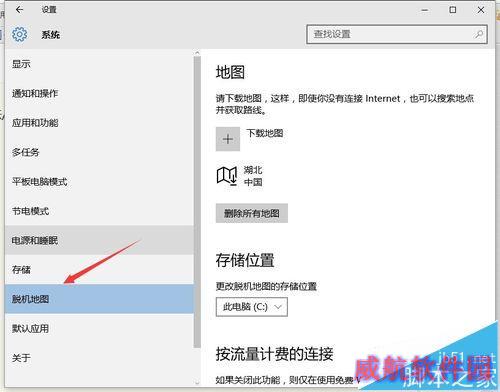Click the 湖北 map download icon
Viewport: 500px width, 392px height.
tap(227, 176)
